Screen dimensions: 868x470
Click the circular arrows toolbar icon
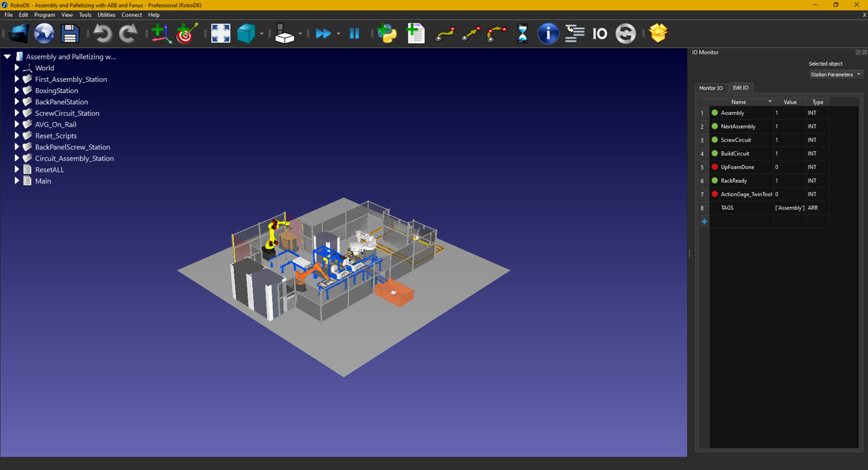click(626, 33)
